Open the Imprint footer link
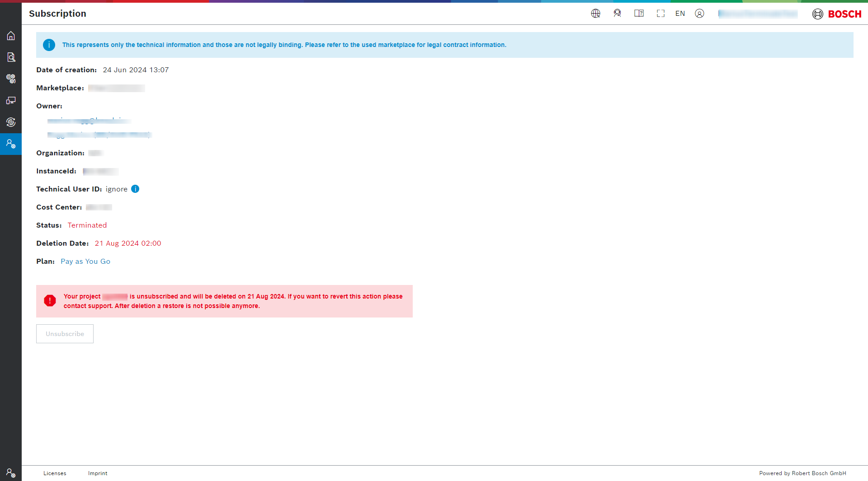Screen dimensions: 868x481 click(98, 473)
